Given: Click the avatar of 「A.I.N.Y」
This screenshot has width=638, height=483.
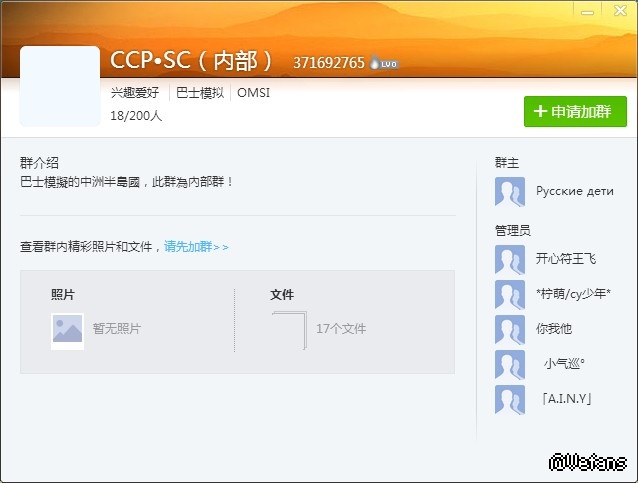Looking at the screenshot, I should click(x=510, y=399).
